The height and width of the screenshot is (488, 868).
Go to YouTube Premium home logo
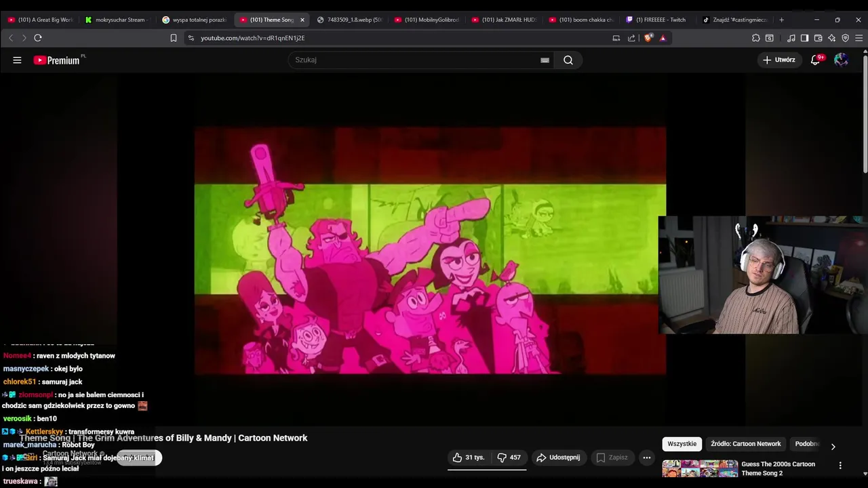(x=58, y=60)
